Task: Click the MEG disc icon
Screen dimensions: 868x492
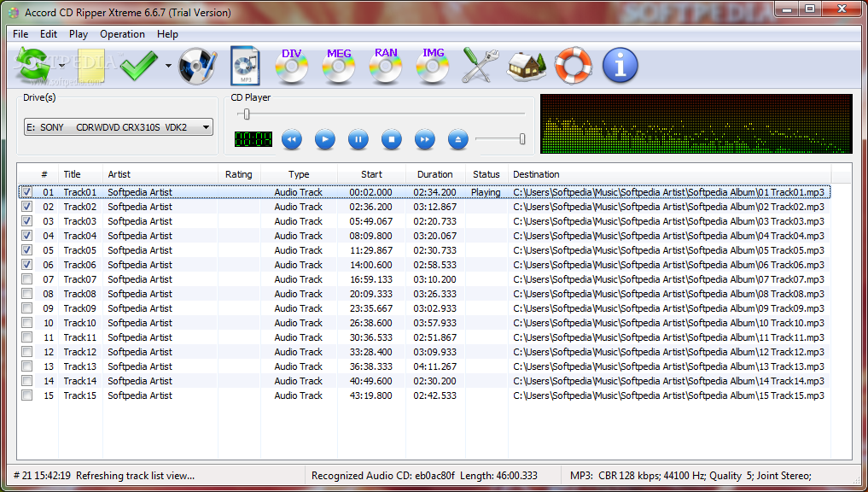Action: tap(339, 66)
